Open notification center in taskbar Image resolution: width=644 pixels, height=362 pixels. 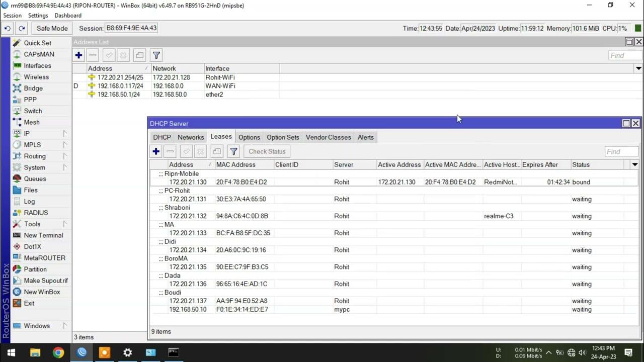628,352
